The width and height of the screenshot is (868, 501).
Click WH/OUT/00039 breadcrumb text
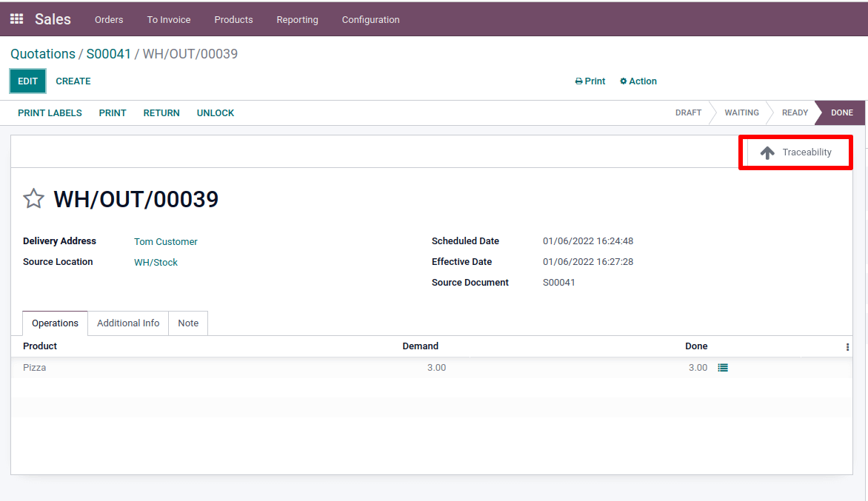(190, 53)
